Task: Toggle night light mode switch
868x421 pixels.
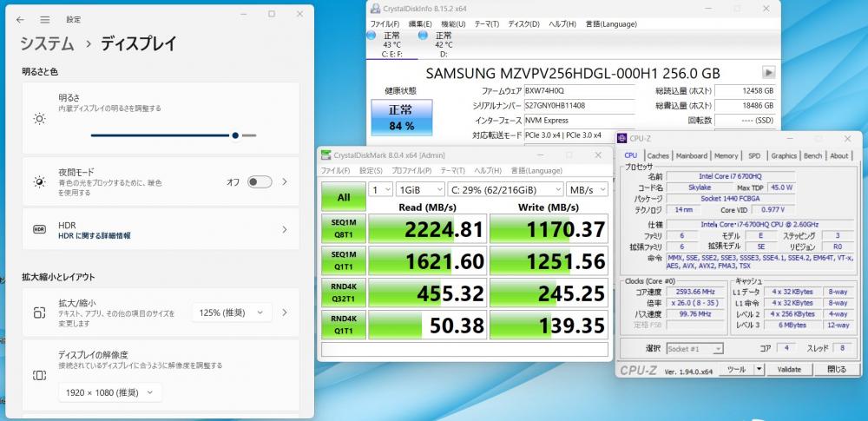Action: pos(260,181)
